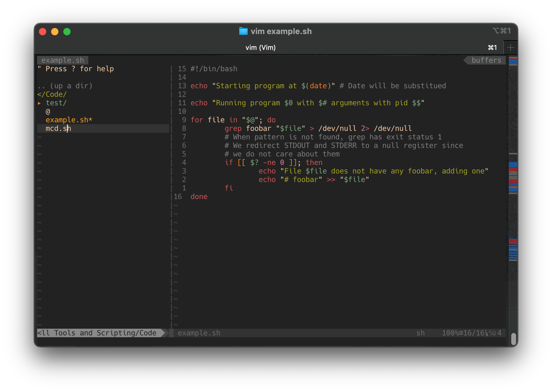Viewport: 552px width, 392px height.
Task: Select the example.sh buffer tab
Action: tap(62, 60)
